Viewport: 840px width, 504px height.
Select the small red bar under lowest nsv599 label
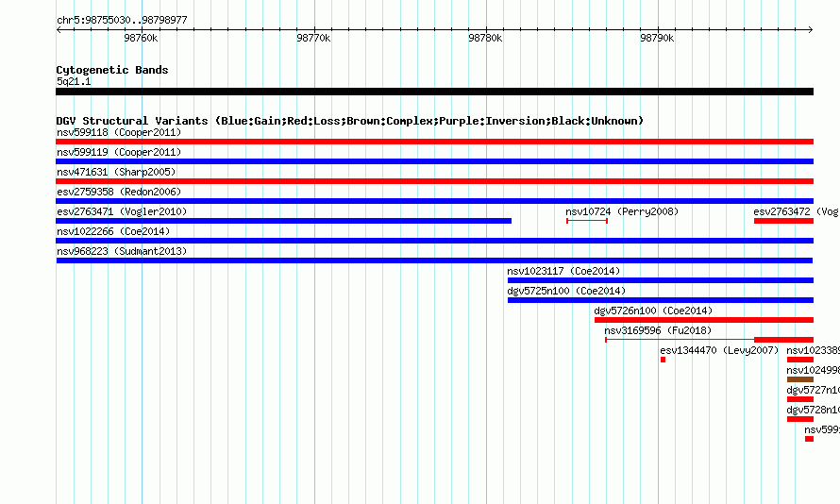(x=810, y=439)
